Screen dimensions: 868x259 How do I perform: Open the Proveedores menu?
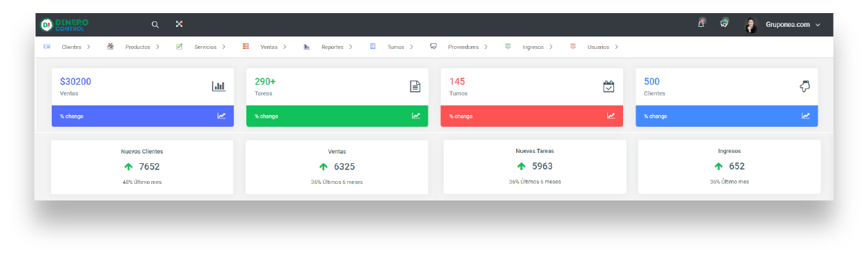464,47
